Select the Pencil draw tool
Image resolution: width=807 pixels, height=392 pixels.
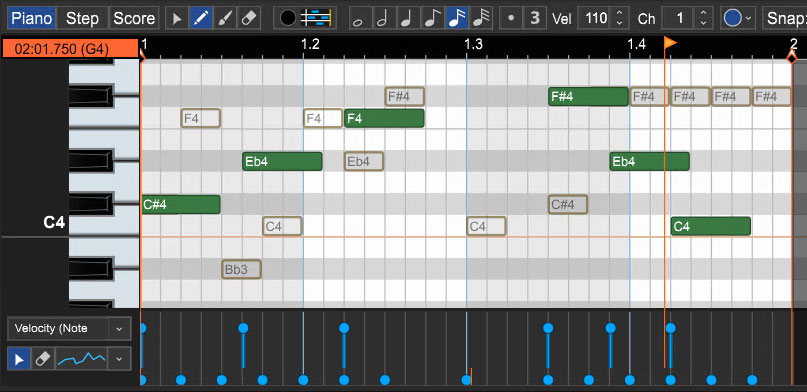tap(199, 19)
